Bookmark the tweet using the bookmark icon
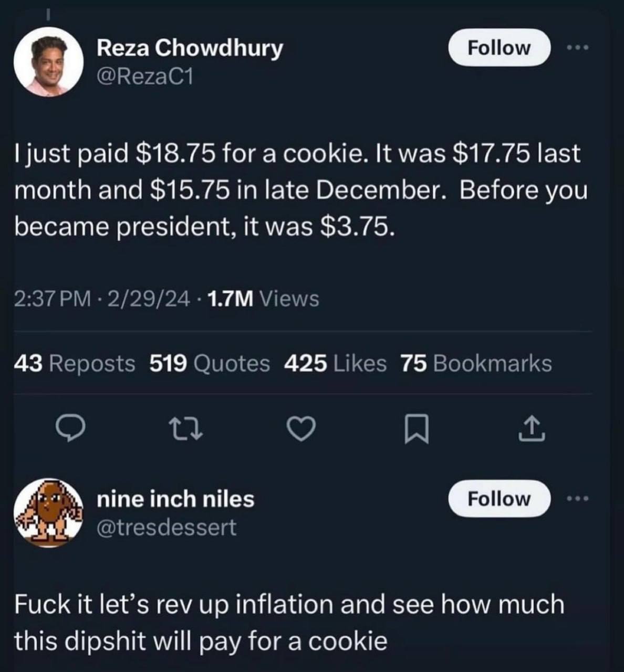 [418, 428]
